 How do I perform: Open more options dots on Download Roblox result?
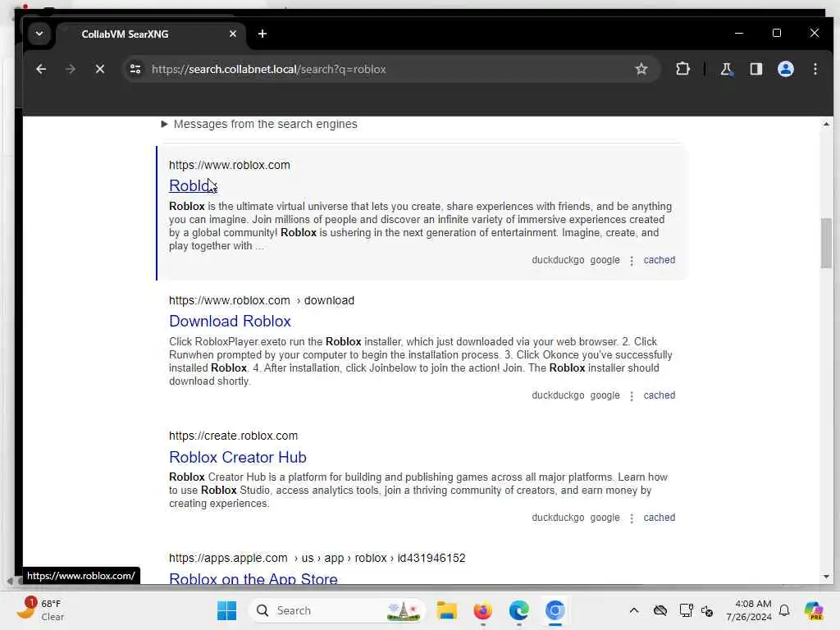point(632,396)
